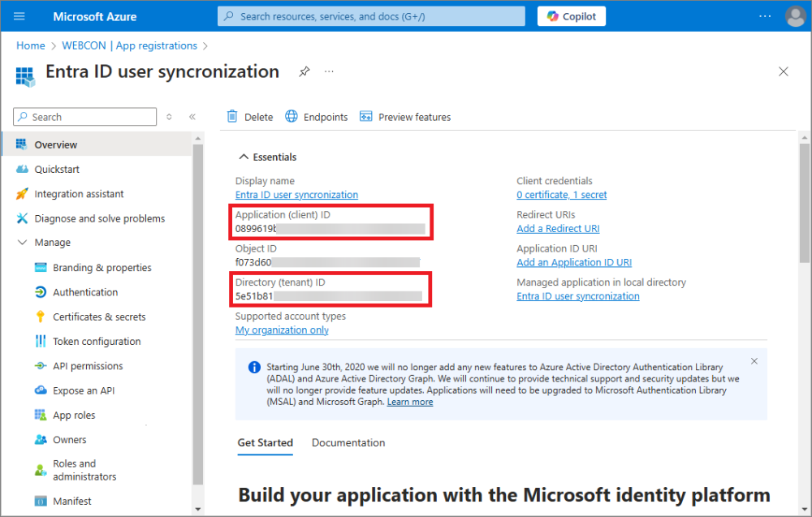Collapse the sidebar with double chevron

[x=192, y=117]
